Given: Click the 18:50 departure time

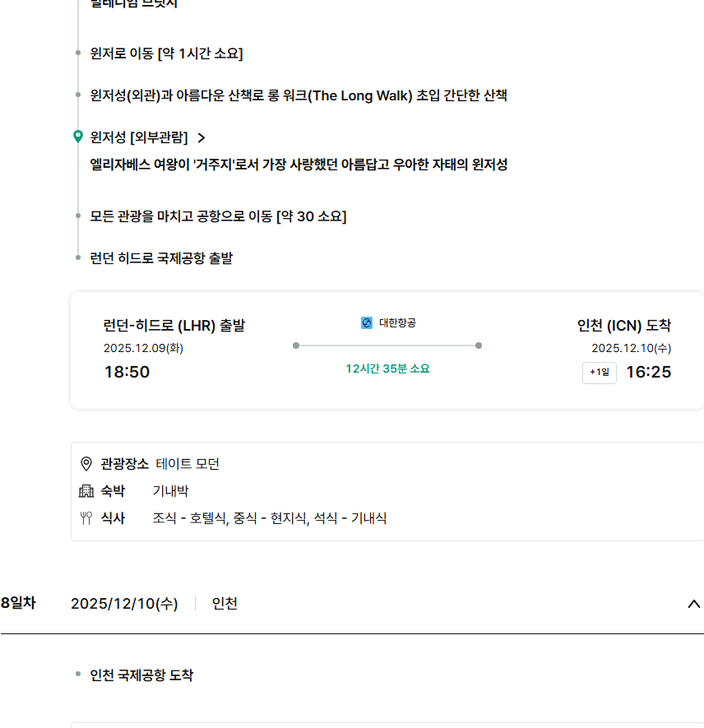Looking at the screenshot, I should coord(127,372).
